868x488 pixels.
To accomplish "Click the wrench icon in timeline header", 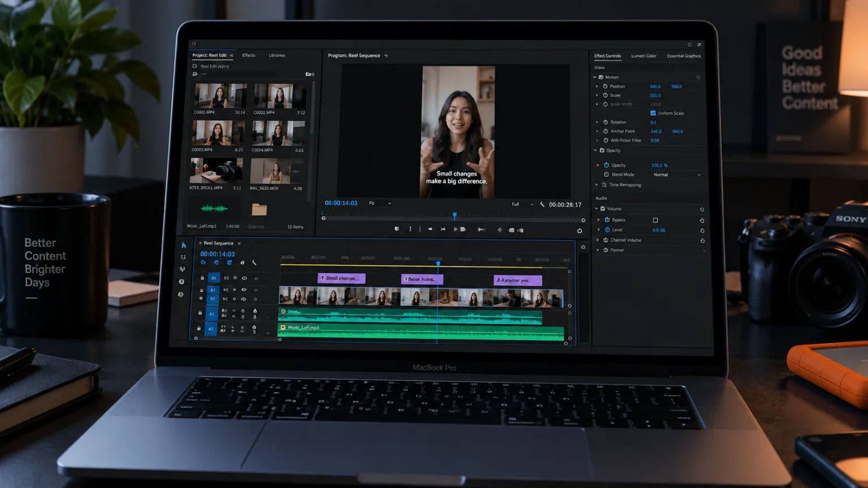I will [254, 263].
